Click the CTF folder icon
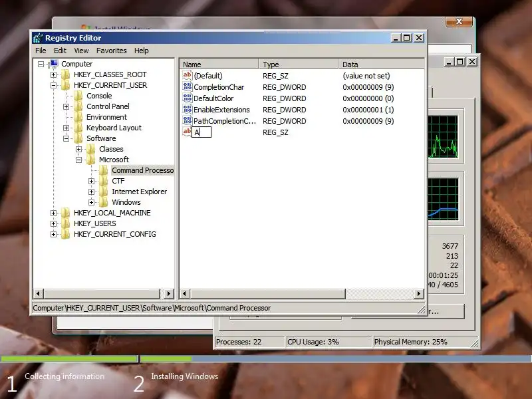This screenshot has height=399, width=532. click(x=104, y=181)
